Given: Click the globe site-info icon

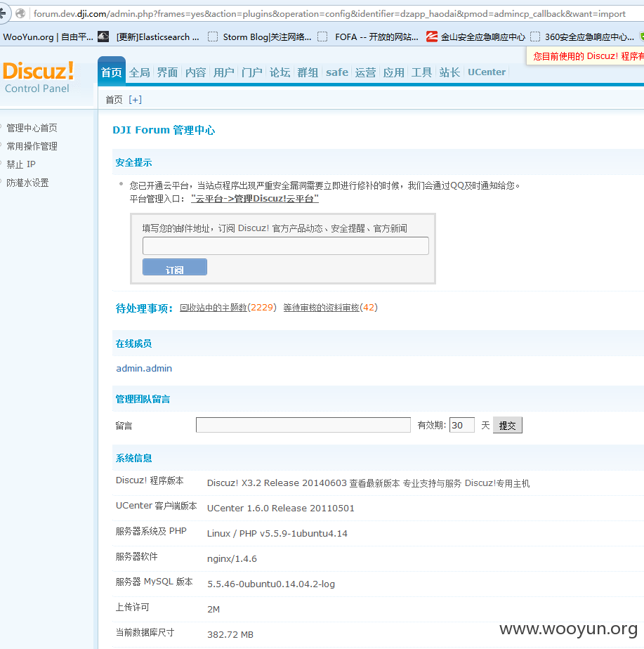Looking at the screenshot, I should click(20, 13).
